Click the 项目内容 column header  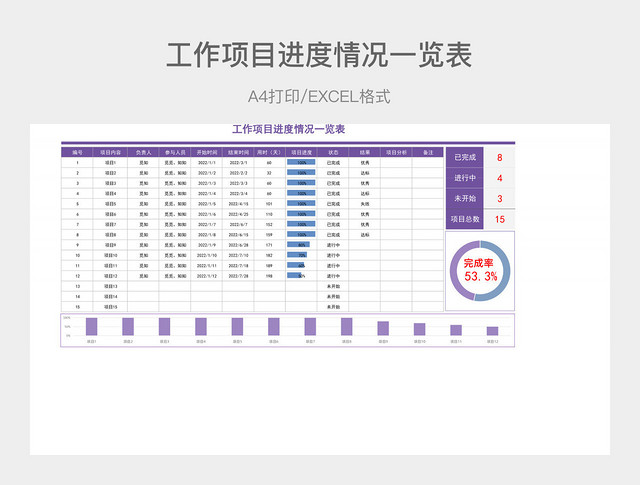click(x=110, y=152)
